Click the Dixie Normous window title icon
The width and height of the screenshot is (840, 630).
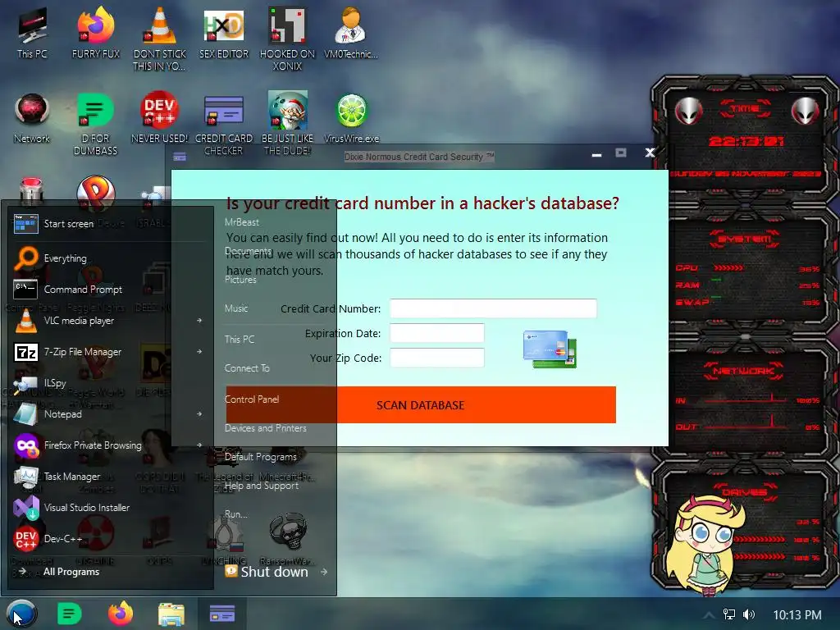coord(180,157)
